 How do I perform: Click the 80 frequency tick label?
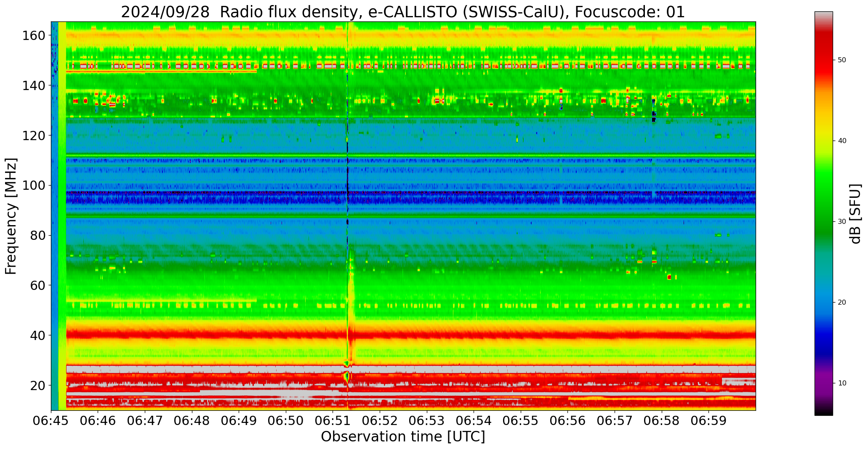point(38,235)
